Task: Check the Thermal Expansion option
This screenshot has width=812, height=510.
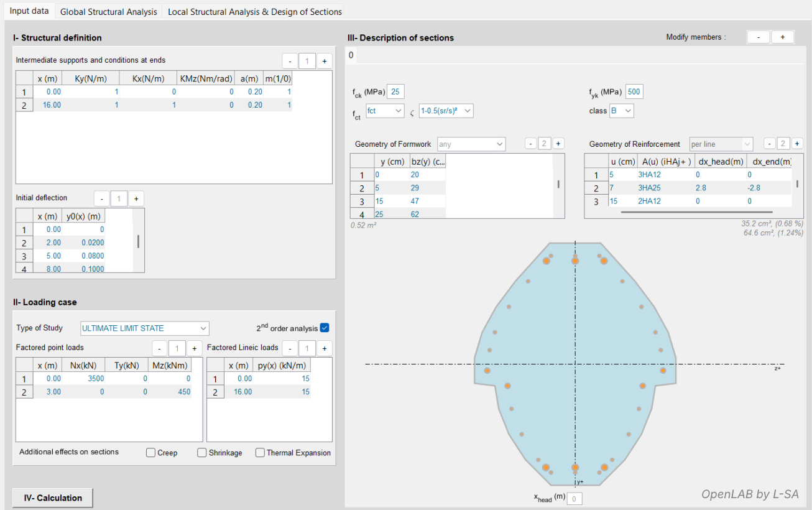Action: (x=260, y=453)
